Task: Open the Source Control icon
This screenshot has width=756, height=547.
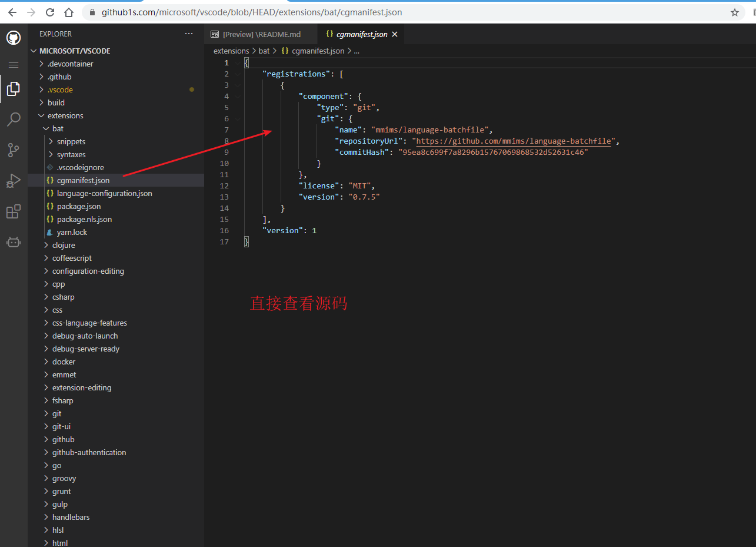Action: (x=14, y=150)
